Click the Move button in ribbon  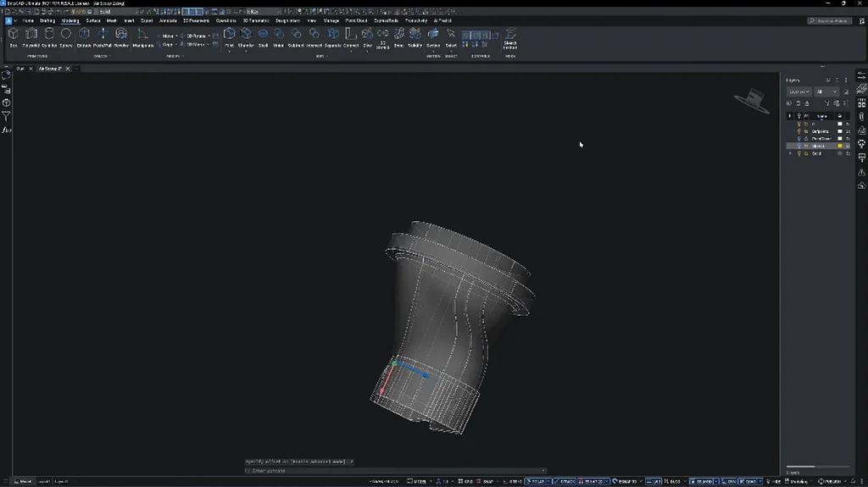click(x=167, y=36)
